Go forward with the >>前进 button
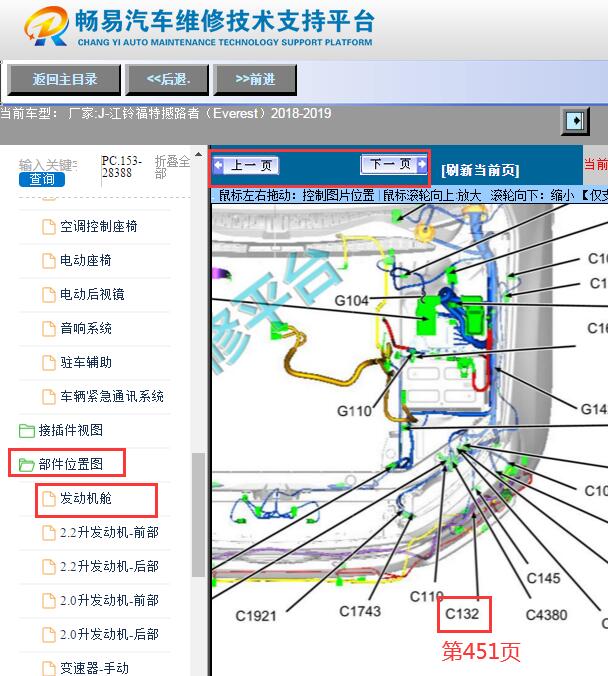 tap(255, 79)
